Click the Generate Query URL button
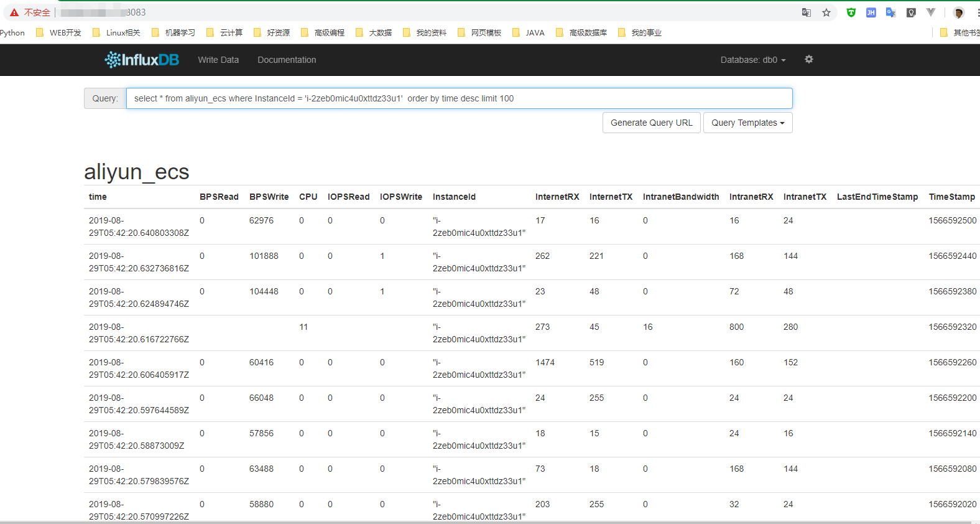980x524 pixels. tap(652, 123)
